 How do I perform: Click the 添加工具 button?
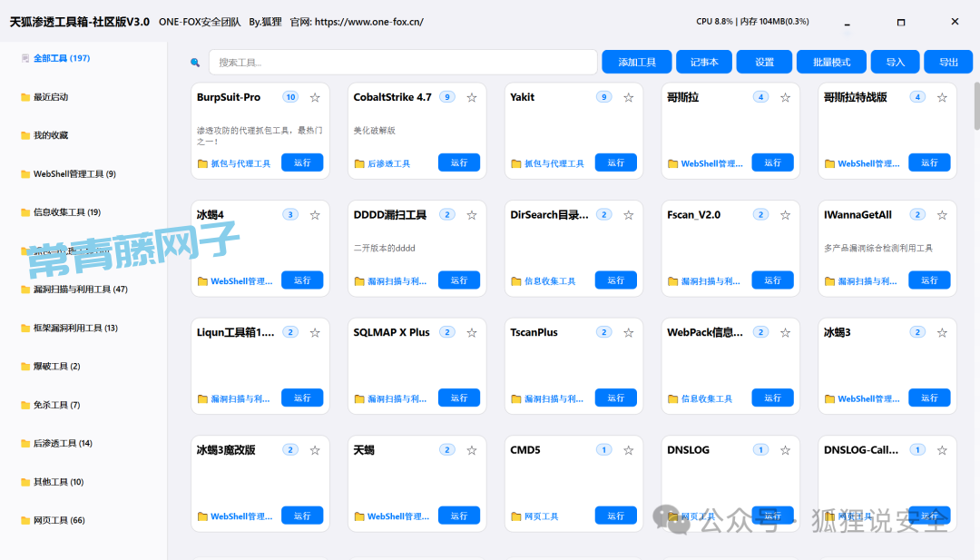coord(635,62)
